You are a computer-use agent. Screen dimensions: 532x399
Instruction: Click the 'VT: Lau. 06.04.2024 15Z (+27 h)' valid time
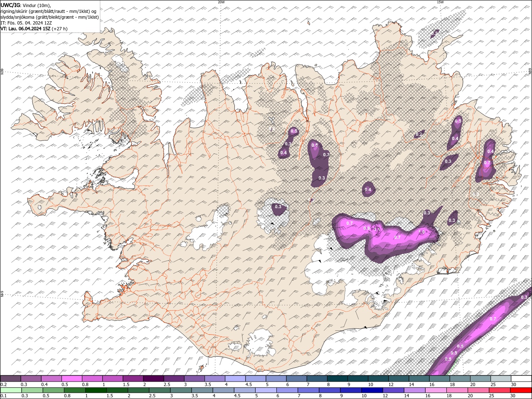pyautogui.click(x=34, y=29)
